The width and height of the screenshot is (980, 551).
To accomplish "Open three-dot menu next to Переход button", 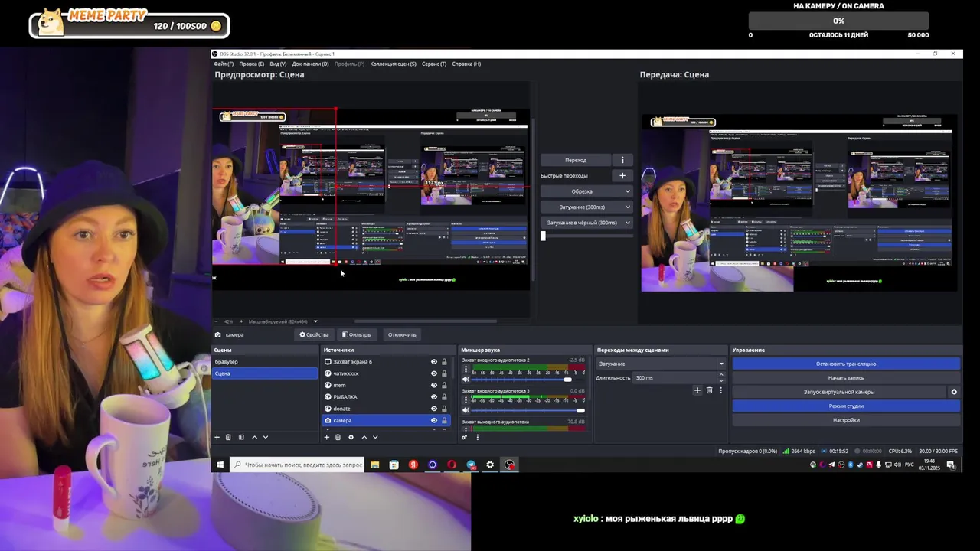I will tap(622, 160).
